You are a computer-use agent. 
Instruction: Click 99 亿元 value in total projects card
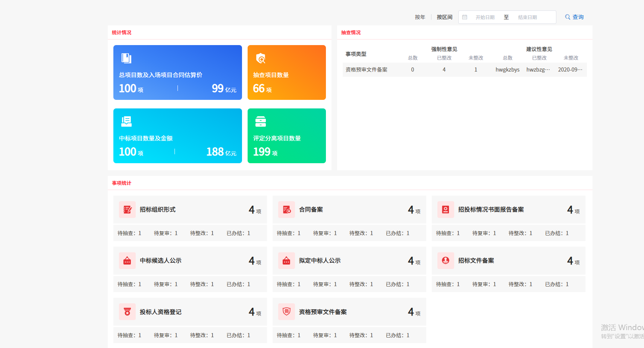(224, 89)
